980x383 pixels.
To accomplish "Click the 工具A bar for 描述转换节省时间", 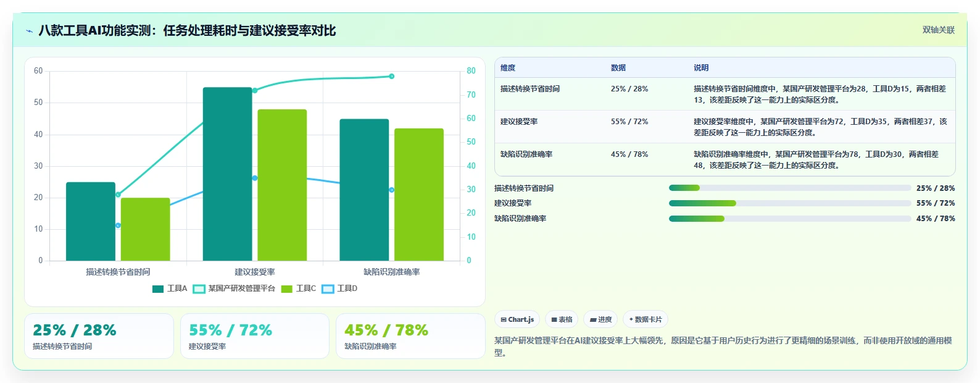I will pyautogui.click(x=91, y=221).
